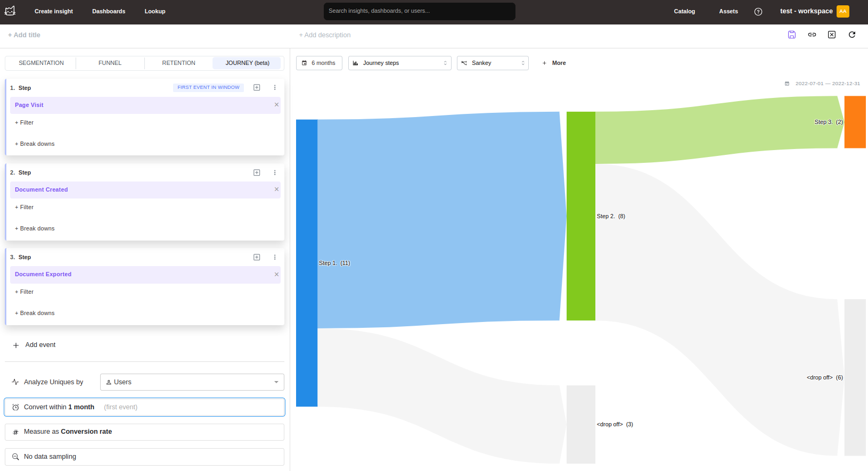Click the AA workspace avatar
The height and width of the screenshot is (471, 868).
pos(843,11)
